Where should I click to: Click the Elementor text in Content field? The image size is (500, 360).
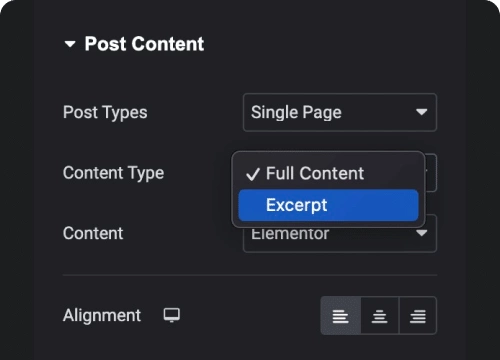[290, 234]
